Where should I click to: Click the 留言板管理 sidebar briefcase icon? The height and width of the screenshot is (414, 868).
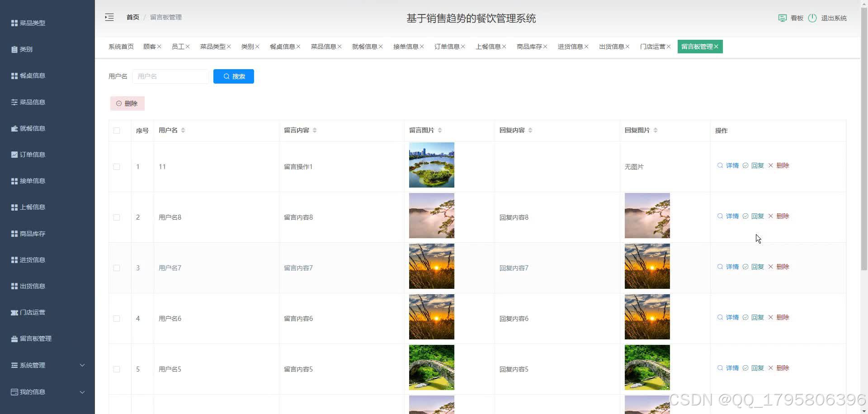[14, 339]
